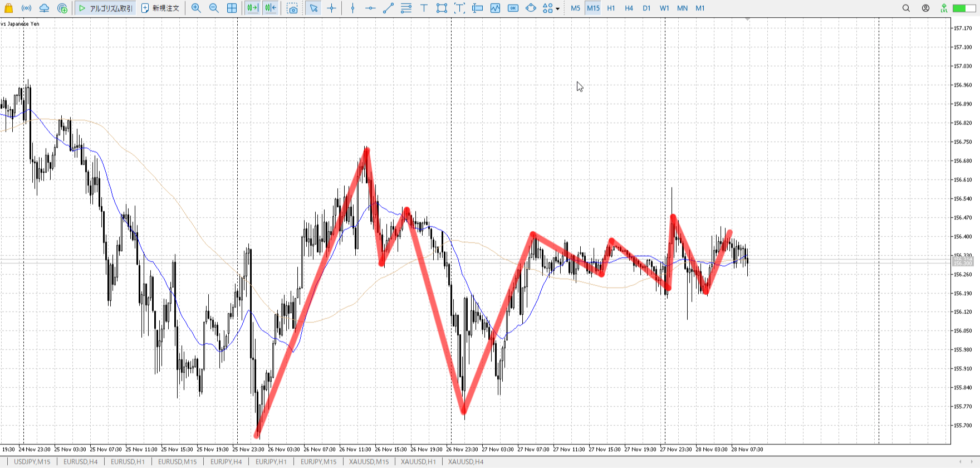Select the crosshair tool

point(332,8)
